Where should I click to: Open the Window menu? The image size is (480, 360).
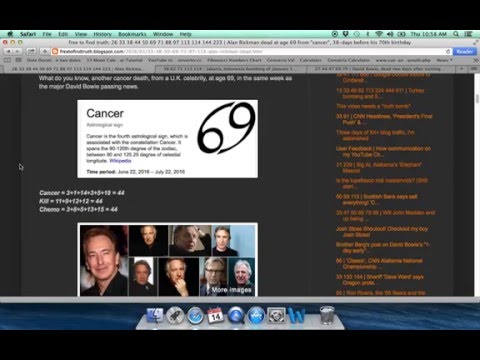click(x=163, y=34)
